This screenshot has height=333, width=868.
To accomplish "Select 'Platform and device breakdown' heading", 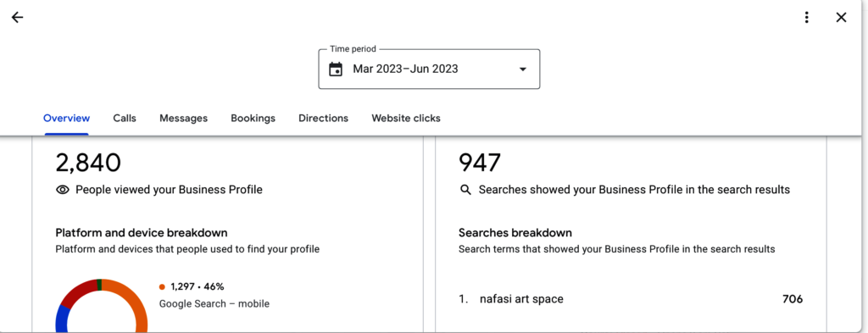I will pyautogui.click(x=142, y=232).
